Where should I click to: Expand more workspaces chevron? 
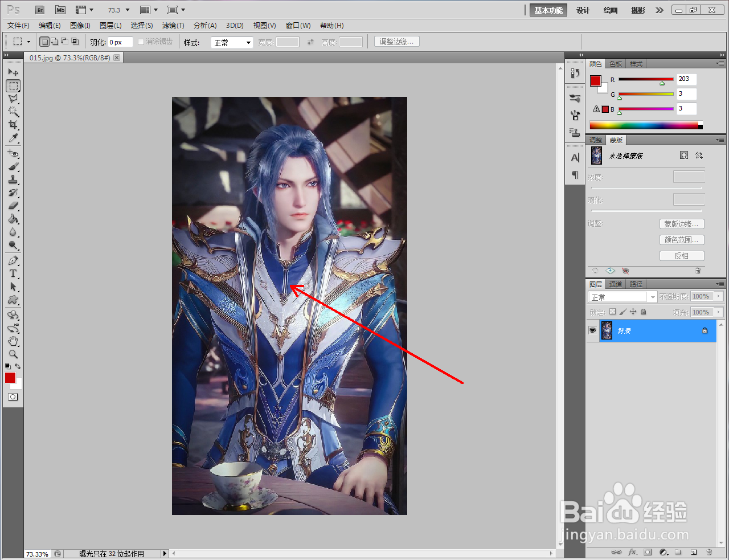[659, 10]
